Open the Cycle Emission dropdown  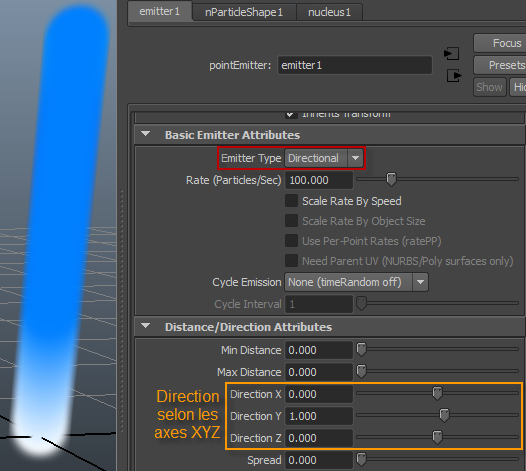point(356,282)
